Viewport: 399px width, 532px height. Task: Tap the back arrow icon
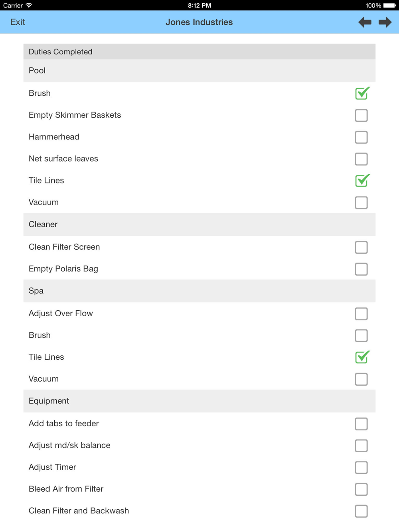[365, 22]
